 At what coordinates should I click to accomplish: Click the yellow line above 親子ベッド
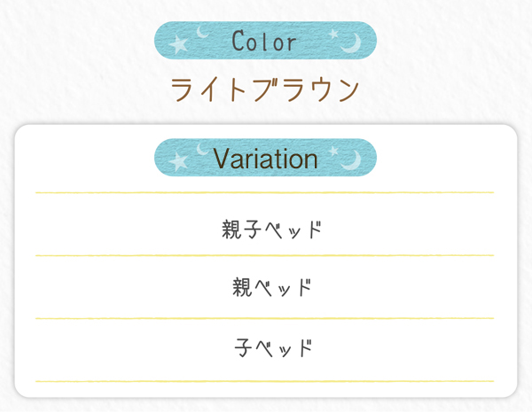tap(264, 192)
